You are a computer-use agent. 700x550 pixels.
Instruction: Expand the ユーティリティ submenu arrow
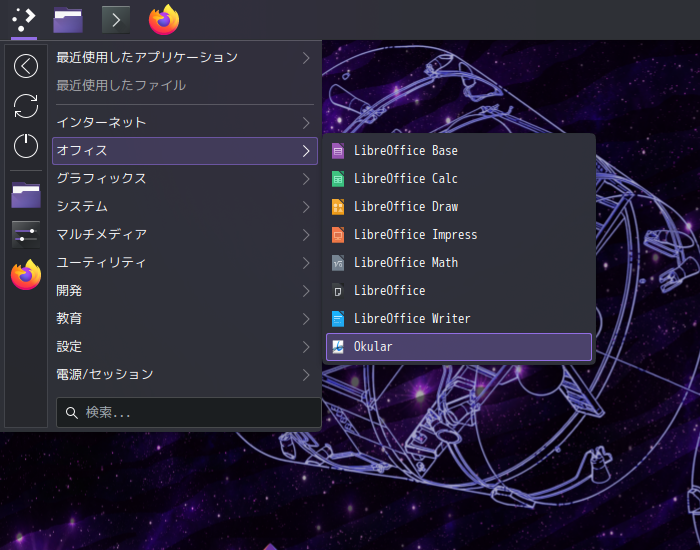point(306,263)
